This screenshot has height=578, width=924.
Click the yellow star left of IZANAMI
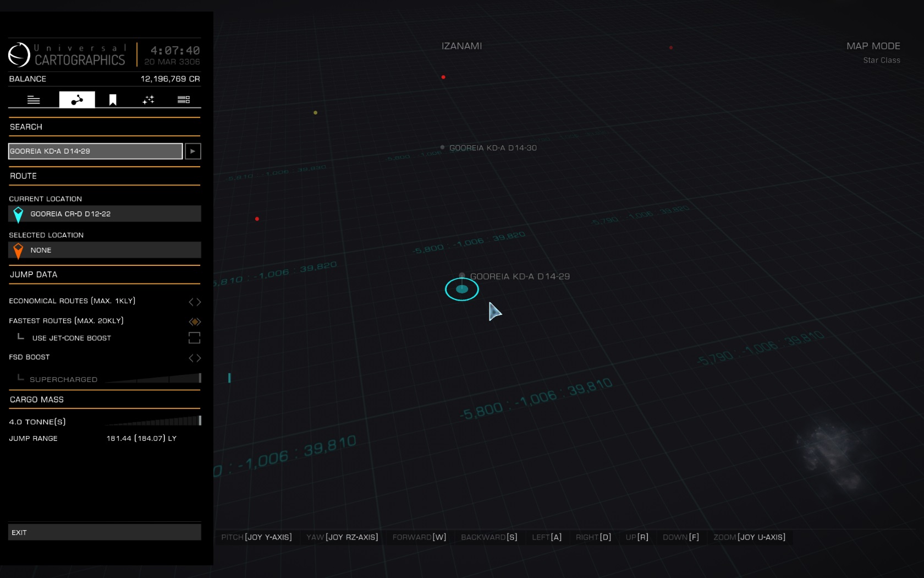pyautogui.click(x=315, y=112)
